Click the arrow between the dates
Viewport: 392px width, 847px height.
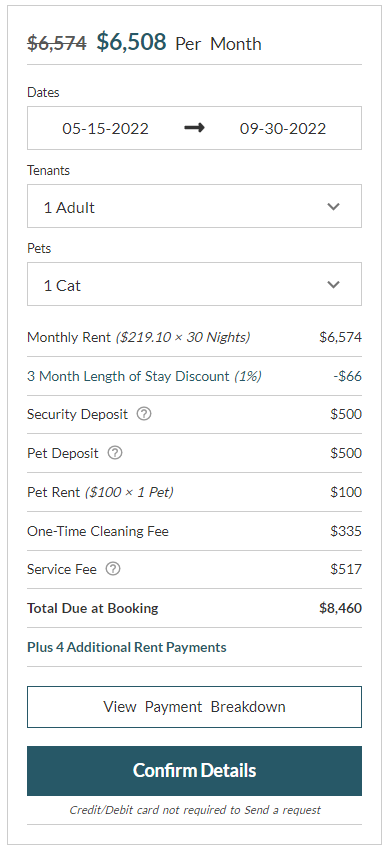click(x=194, y=128)
